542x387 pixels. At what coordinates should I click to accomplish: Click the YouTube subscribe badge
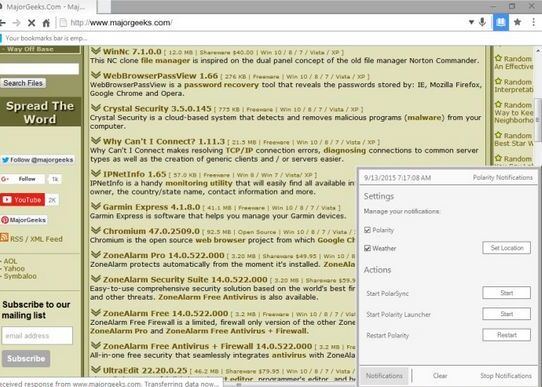(22, 200)
